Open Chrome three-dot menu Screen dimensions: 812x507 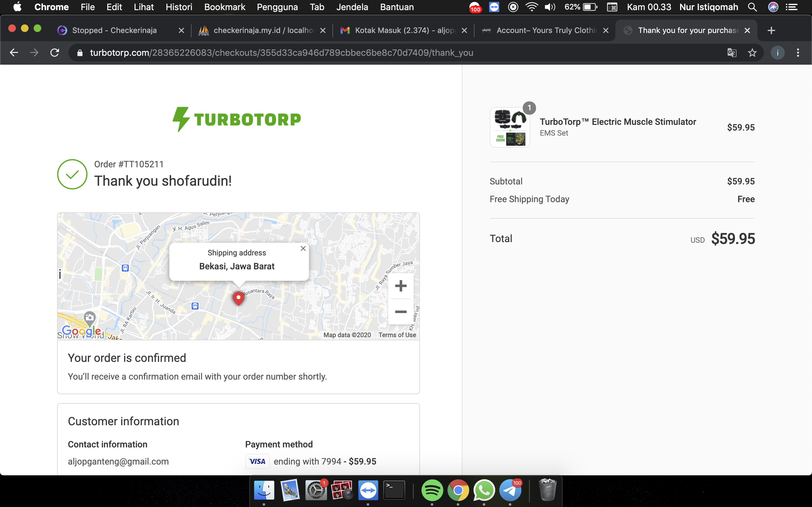click(x=798, y=53)
